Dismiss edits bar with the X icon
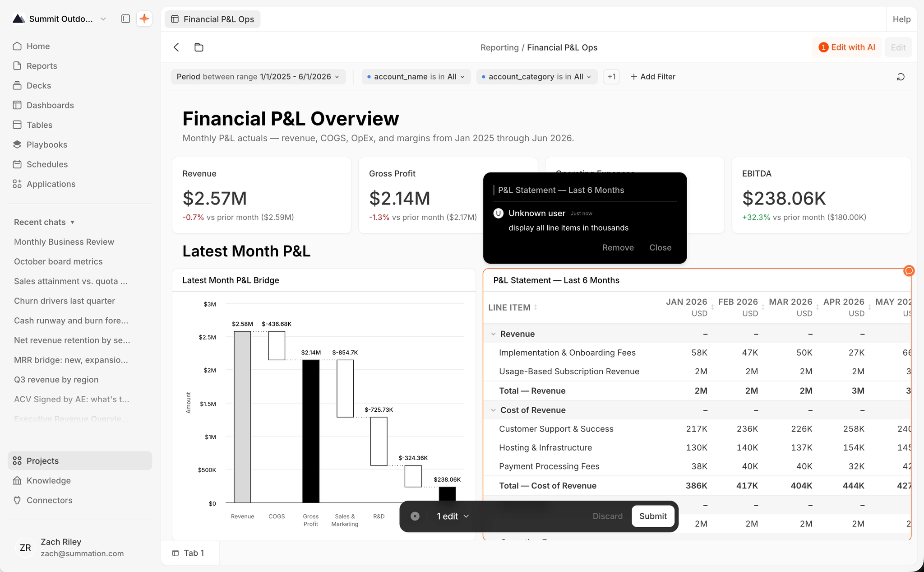The image size is (924, 572). click(x=415, y=516)
